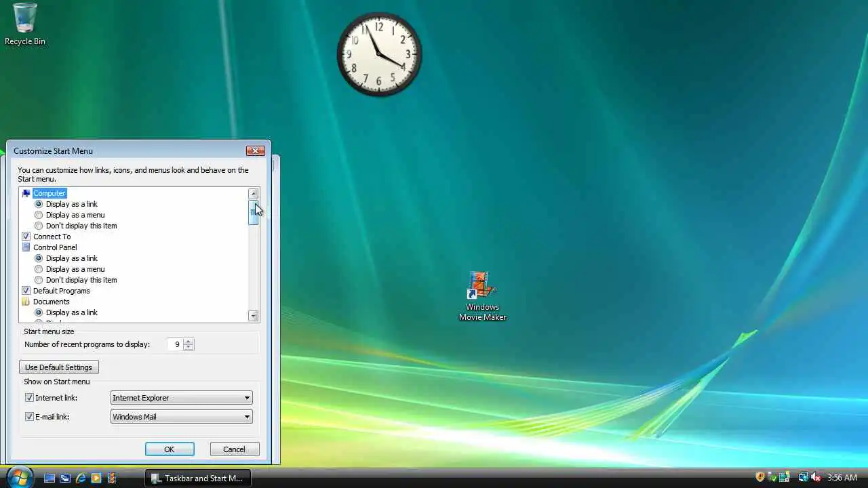Viewport: 868px width, 488px height.
Task: Select the Control Panel list item
Action: [x=55, y=247]
